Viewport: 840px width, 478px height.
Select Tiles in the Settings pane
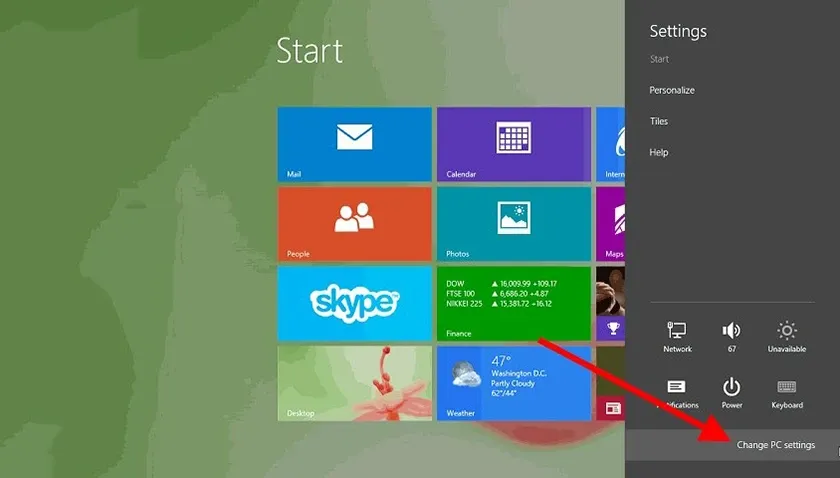point(659,121)
